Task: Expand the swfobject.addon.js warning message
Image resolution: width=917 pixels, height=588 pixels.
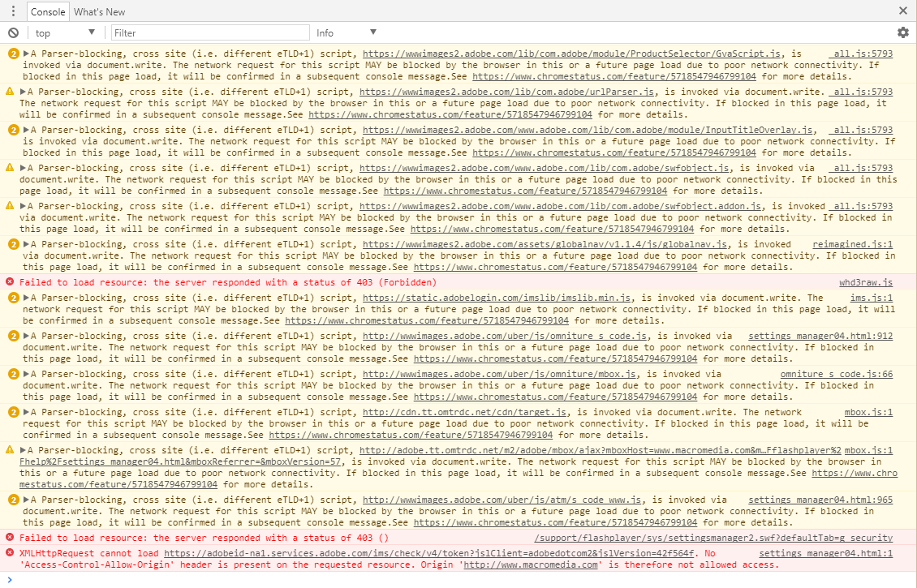Action: (x=23, y=206)
